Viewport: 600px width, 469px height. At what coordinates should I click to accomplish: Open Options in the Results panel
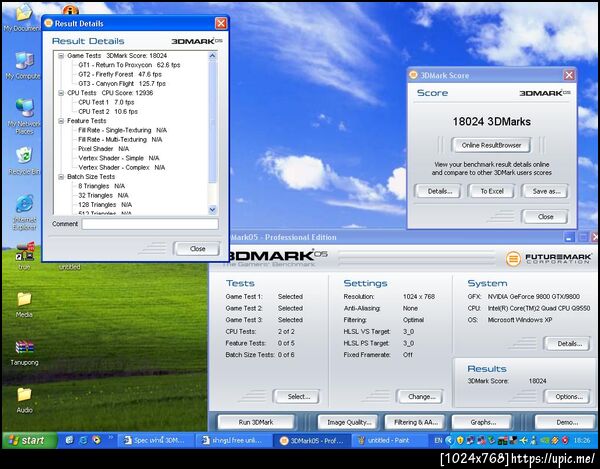(x=569, y=397)
